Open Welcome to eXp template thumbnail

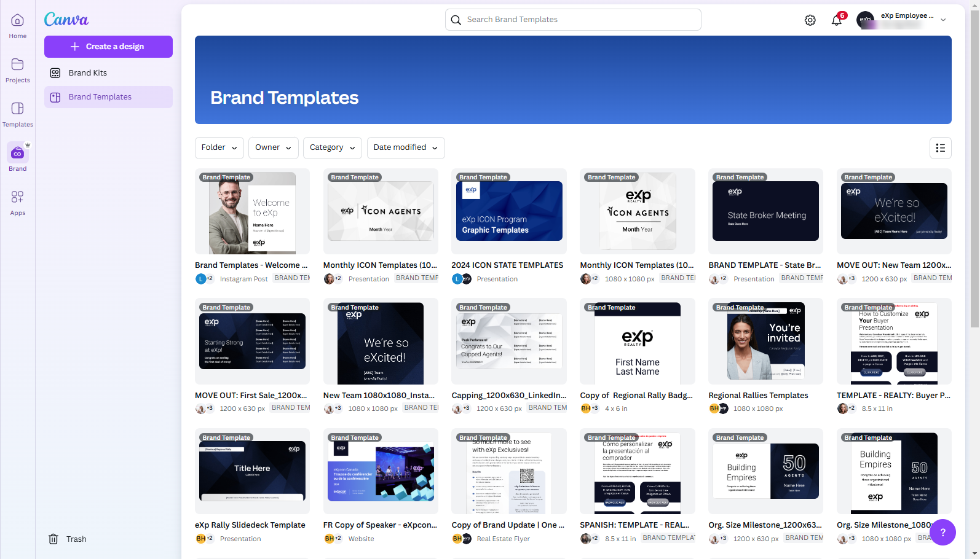point(252,211)
